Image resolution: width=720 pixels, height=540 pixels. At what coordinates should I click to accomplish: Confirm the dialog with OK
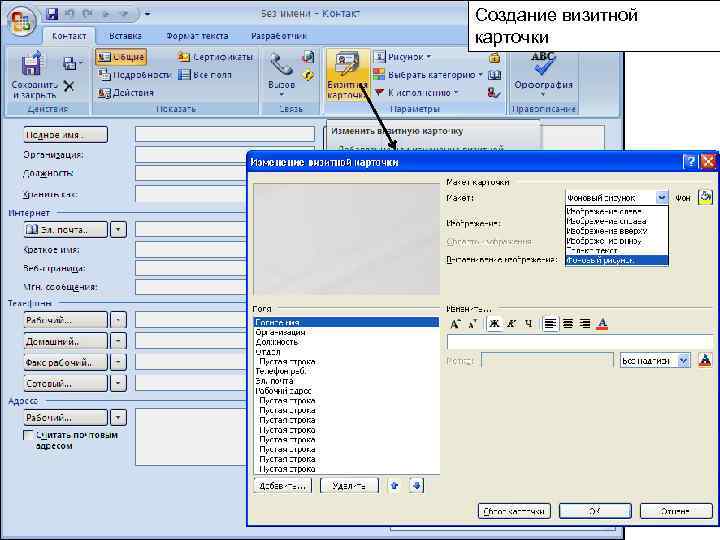pyautogui.click(x=595, y=511)
